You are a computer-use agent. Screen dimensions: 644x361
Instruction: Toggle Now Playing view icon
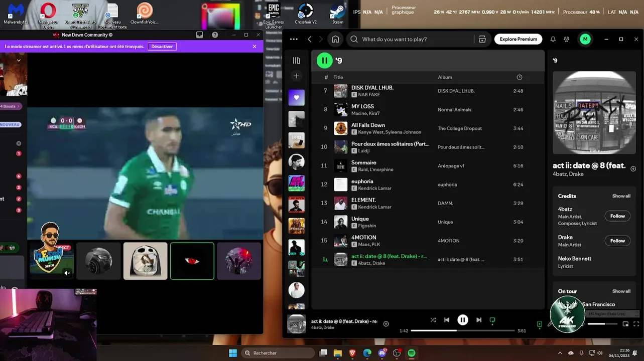click(540, 324)
